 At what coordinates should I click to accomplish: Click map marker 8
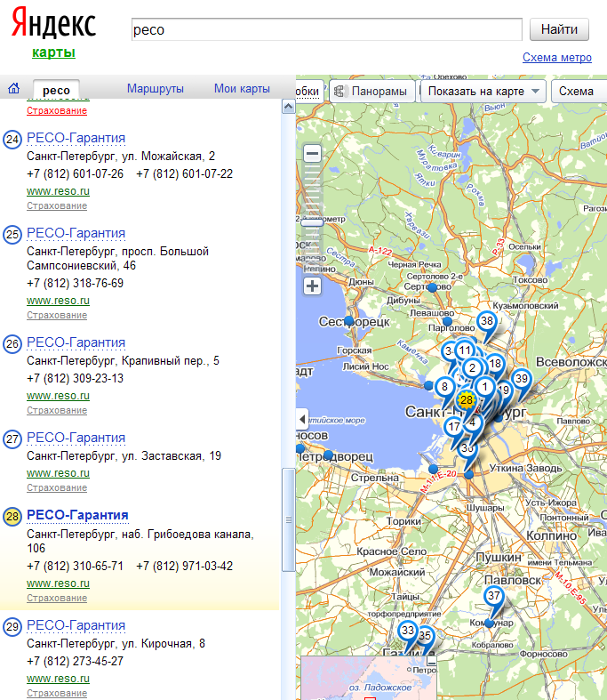click(444, 386)
